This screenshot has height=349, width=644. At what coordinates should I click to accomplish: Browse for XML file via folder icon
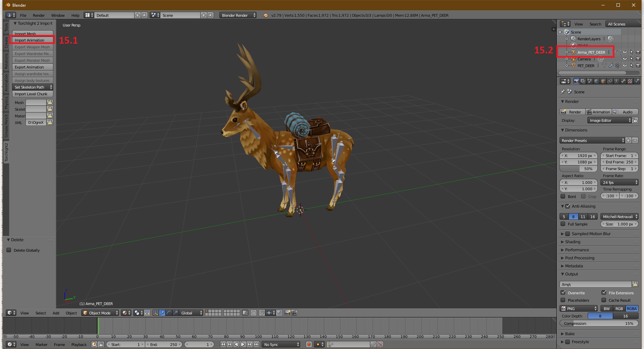50,122
